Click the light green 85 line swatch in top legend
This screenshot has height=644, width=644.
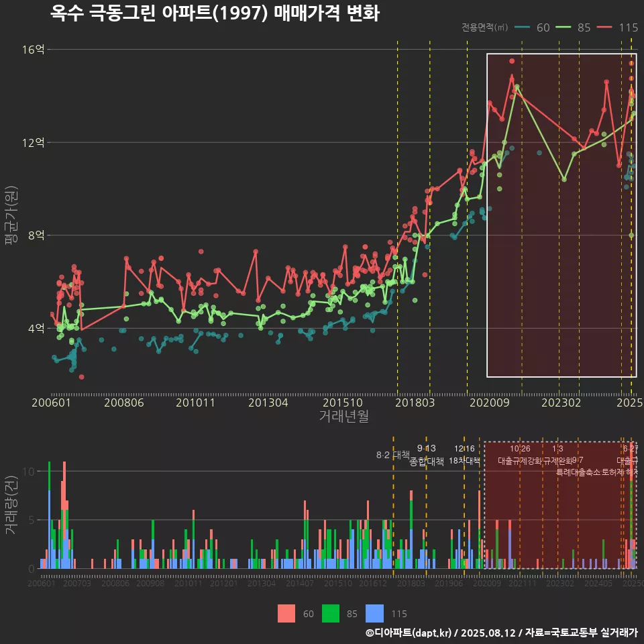coord(563,28)
